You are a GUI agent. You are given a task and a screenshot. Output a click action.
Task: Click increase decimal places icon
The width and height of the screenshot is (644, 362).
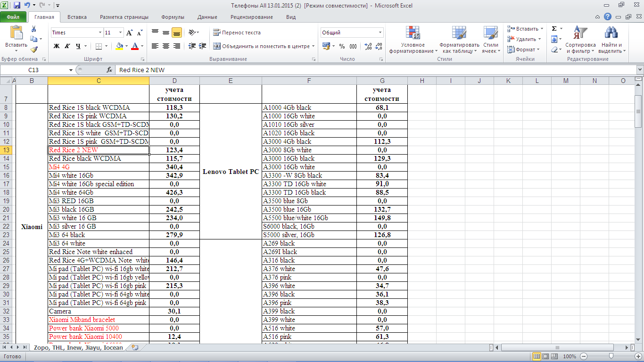point(368,46)
